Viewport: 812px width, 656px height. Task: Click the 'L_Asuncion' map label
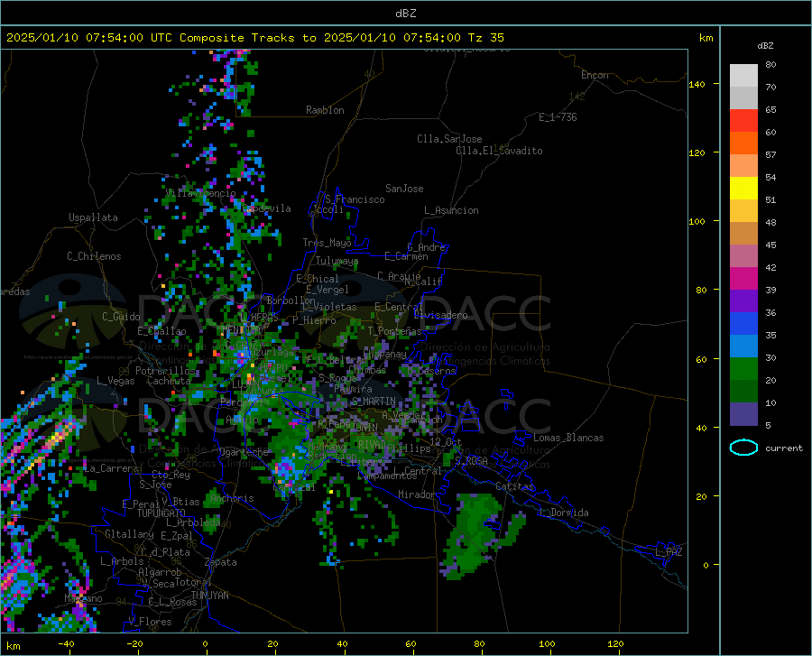[451, 210]
